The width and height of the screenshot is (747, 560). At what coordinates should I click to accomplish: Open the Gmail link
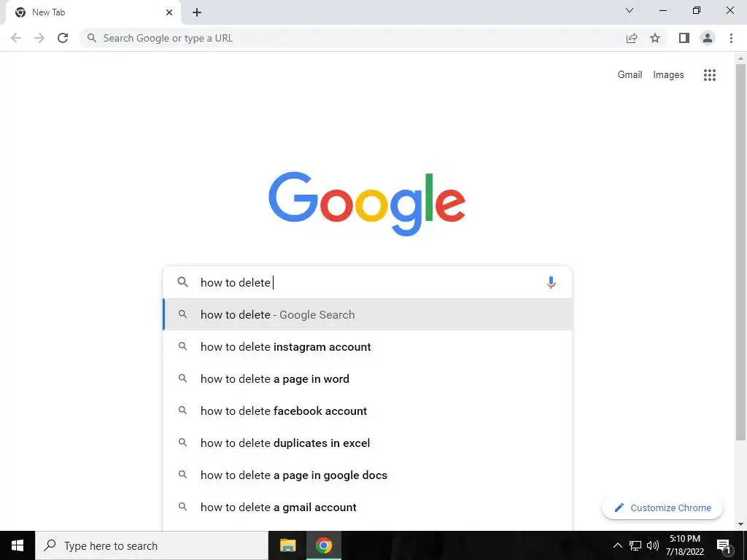pos(630,75)
